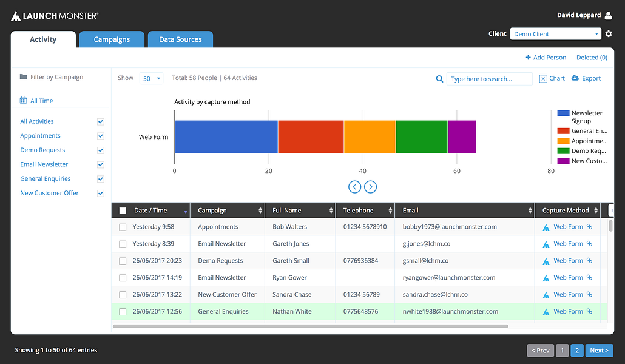Uncheck the Appointments activity checkbox
The image size is (625, 364).
tap(101, 136)
